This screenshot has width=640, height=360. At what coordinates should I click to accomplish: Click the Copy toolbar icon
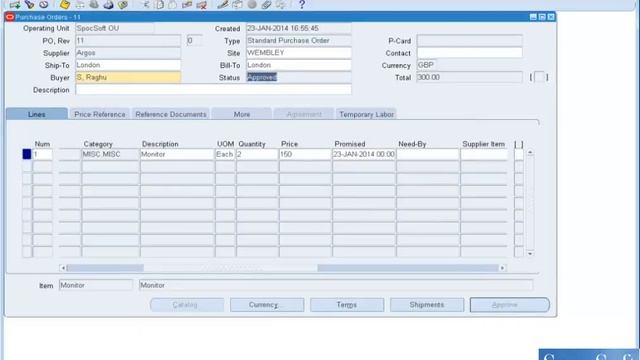(160, 4)
